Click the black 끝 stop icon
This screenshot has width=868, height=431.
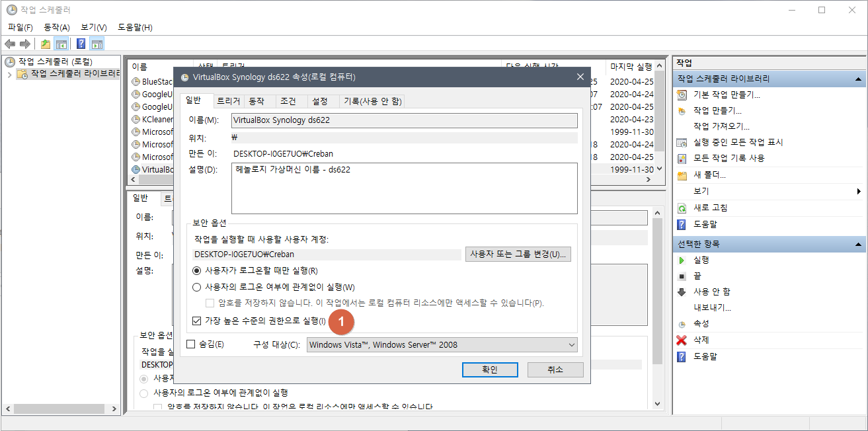point(682,276)
